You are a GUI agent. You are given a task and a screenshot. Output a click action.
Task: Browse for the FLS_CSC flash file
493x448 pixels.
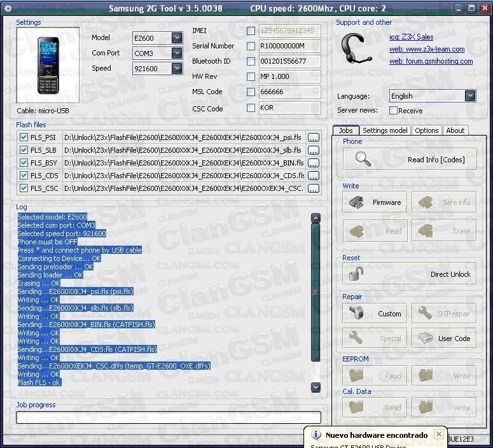(313, 188)
